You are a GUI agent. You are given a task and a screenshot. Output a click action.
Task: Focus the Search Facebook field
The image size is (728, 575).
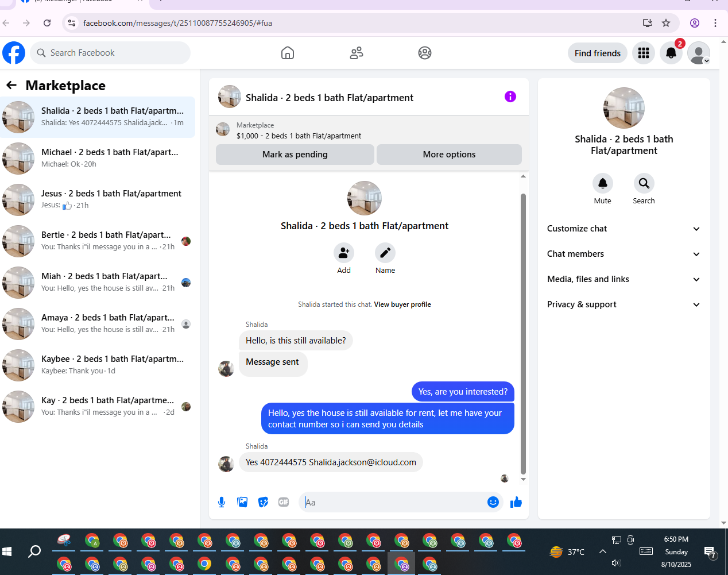coord(110,53)
